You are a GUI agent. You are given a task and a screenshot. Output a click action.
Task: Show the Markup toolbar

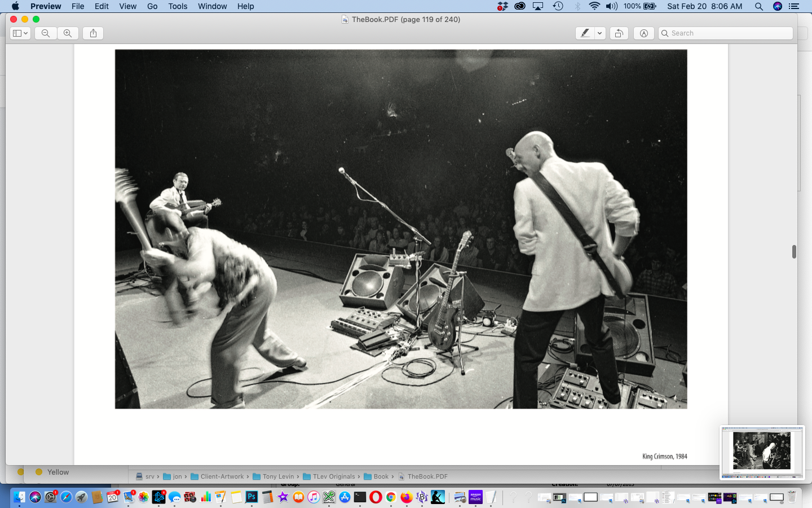pyautogui.click(x=643, y=33)
